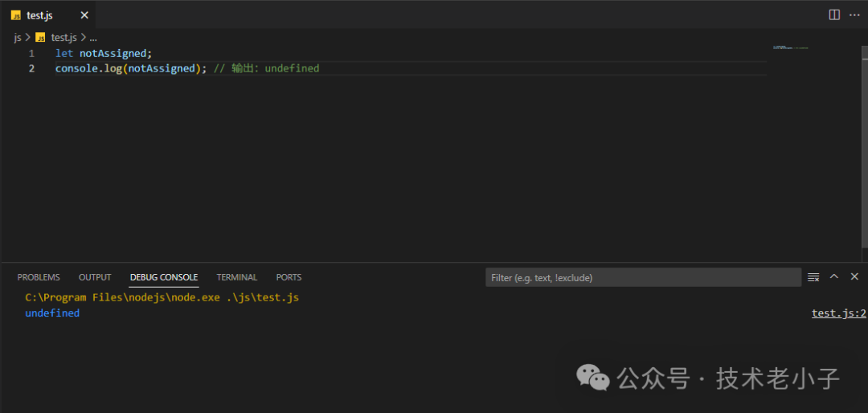Click the Split Editor icon
The width and height of the screenshot is (868, 413).
pyautogui.click(x=834, y=14)
